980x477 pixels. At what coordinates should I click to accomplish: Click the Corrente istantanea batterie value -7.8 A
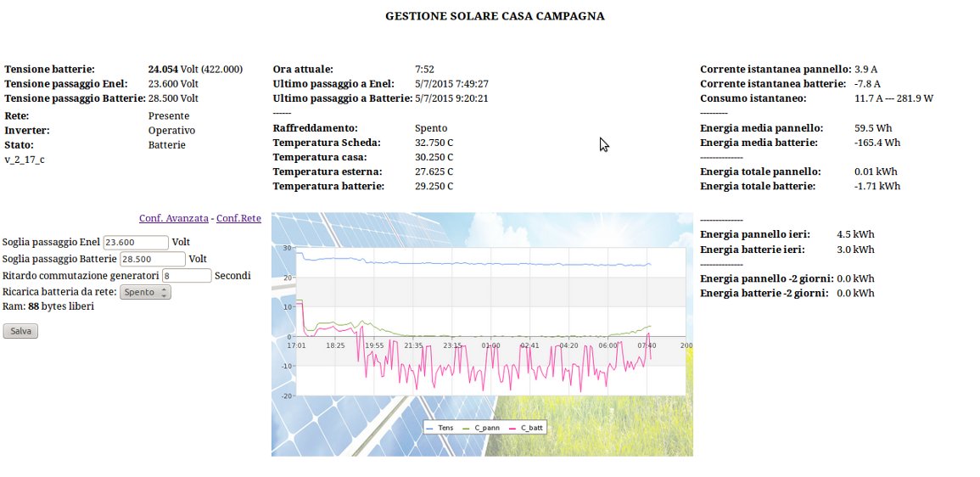867,84
